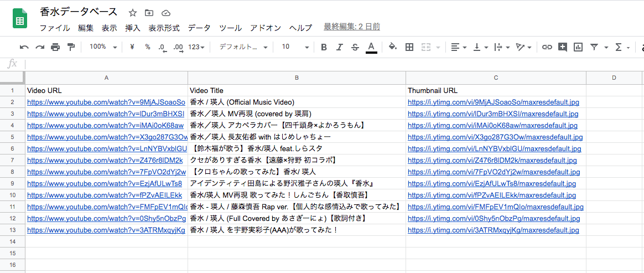Select column B header
Screen dimensions: 644x273
(297, 78)
